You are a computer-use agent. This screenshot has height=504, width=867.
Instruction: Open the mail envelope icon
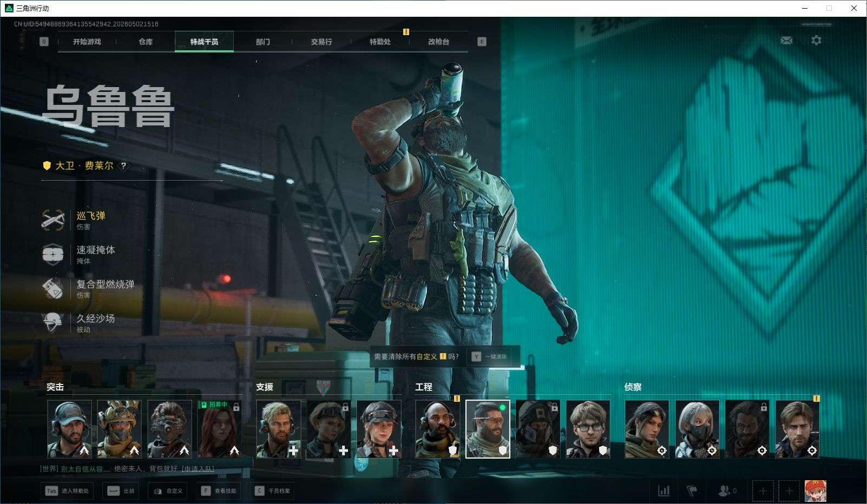(x=786, y=40)
